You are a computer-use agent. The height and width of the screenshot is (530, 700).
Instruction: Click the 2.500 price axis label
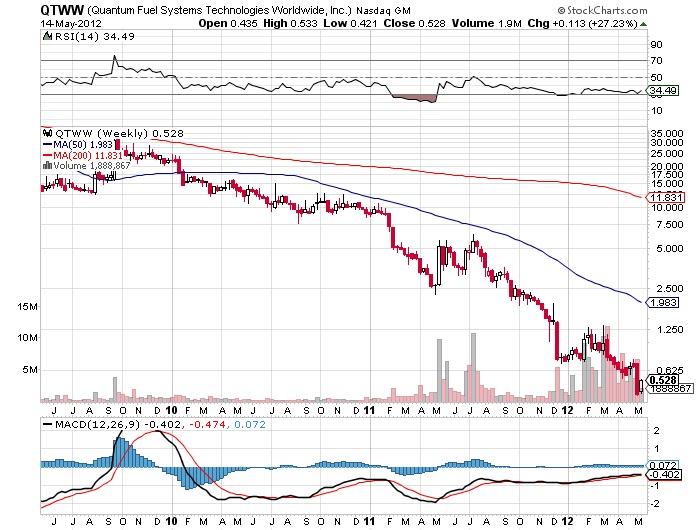[x=670, y=288]
